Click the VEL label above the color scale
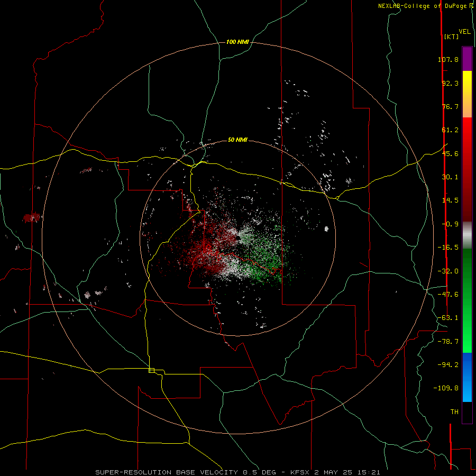Screen dimensions: 476x476 click(x=464, y=32)
